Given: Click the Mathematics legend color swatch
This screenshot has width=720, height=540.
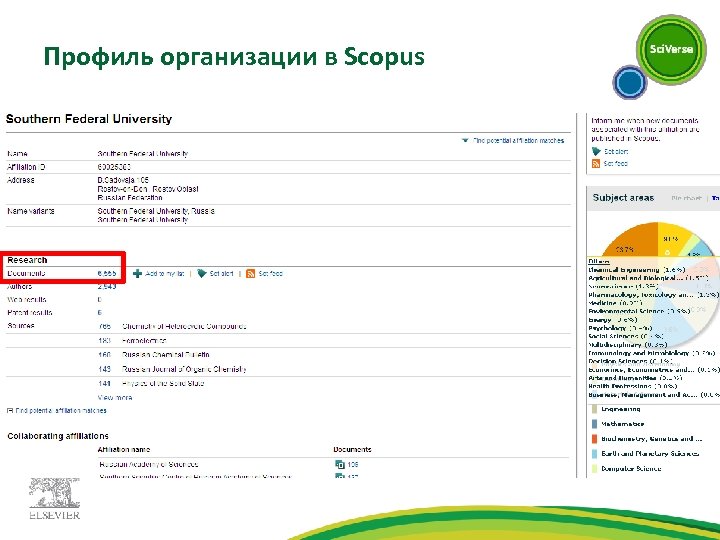Looking at the screenshot, I should pyautogui.click(x=595, y=424).
